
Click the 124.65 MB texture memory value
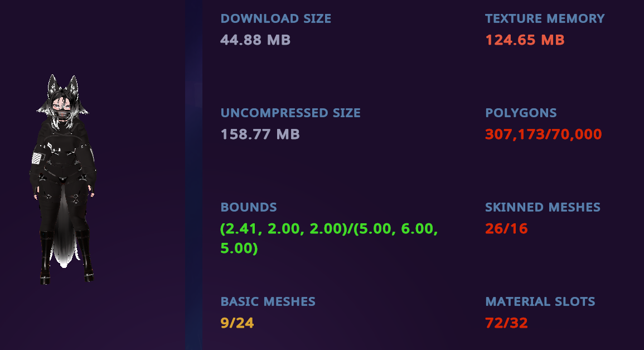pos(525,40)
